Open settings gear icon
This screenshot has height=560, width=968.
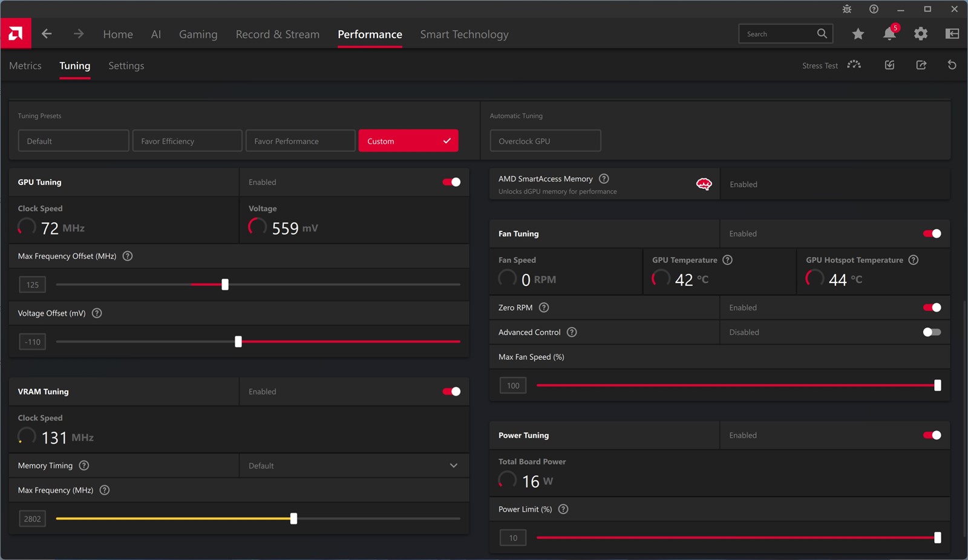pyautogui.click(x=921, y=34)
